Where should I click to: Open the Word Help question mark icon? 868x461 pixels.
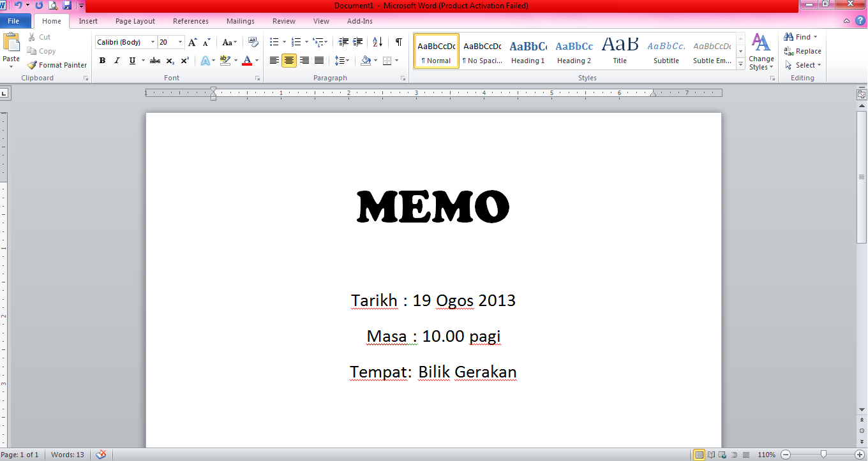(859, 21)
